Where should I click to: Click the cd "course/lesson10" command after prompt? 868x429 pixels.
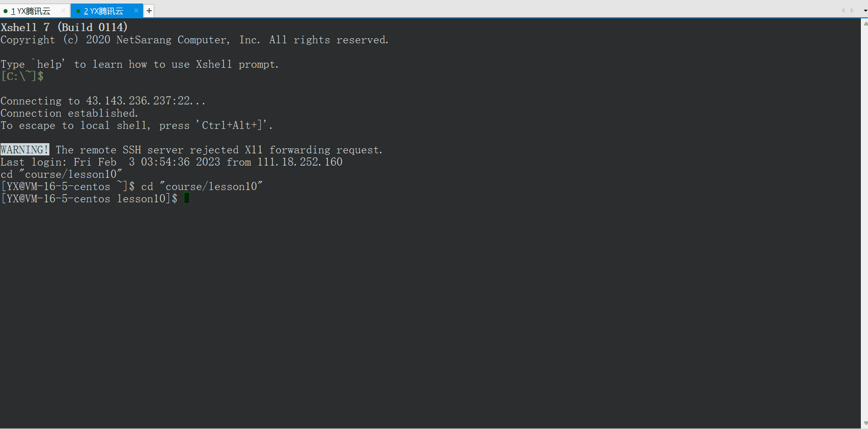[202, 186]
